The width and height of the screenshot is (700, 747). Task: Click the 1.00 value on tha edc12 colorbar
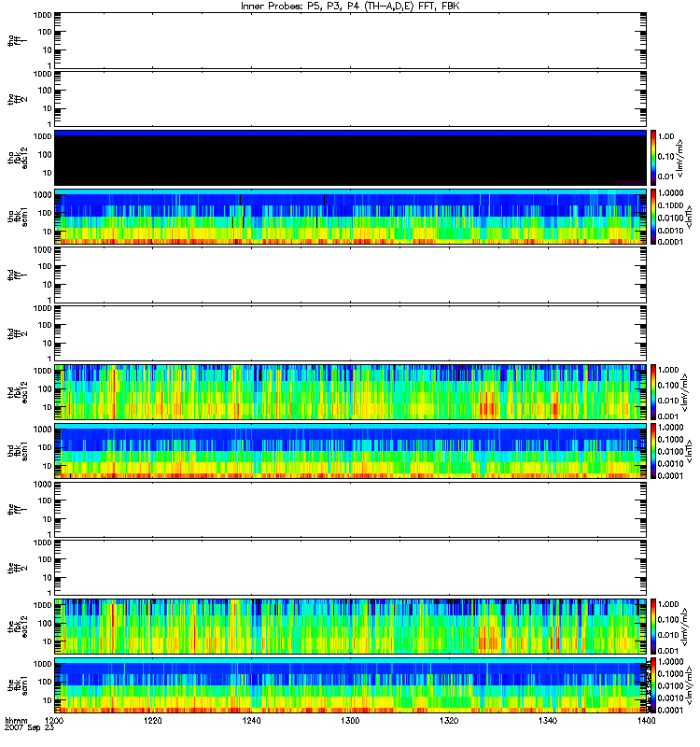666,136
